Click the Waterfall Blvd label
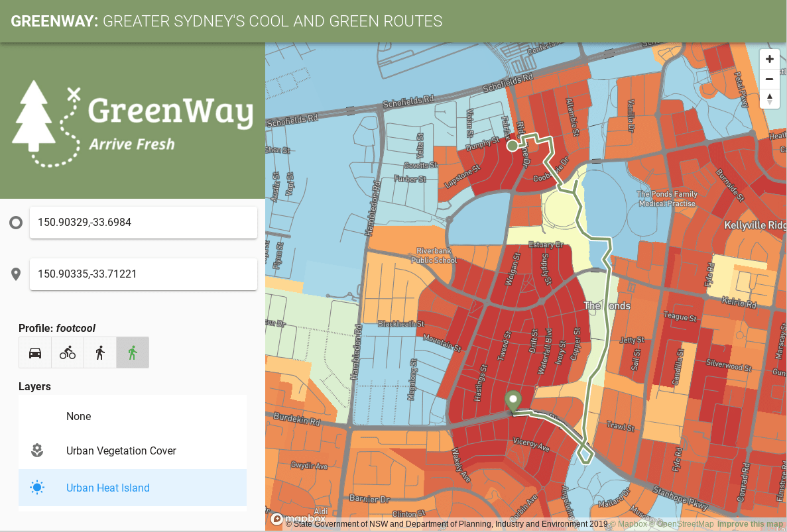 (545, 352)
